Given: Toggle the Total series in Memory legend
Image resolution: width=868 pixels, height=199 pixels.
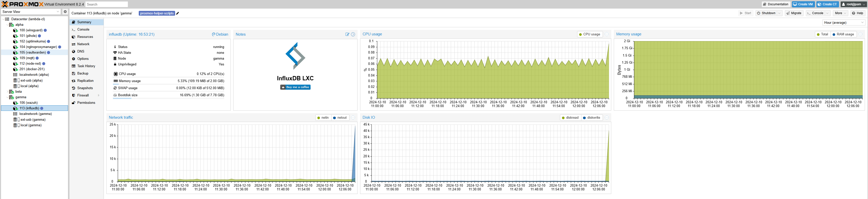Looking at the screenshot, I should click(x=822, y=34).
